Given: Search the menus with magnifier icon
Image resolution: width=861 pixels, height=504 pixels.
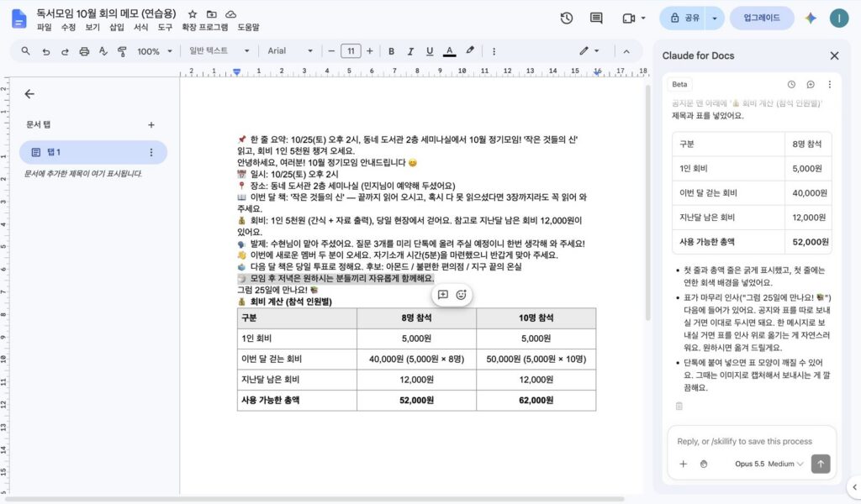Looking at the screenshot, I should (25, 51).
